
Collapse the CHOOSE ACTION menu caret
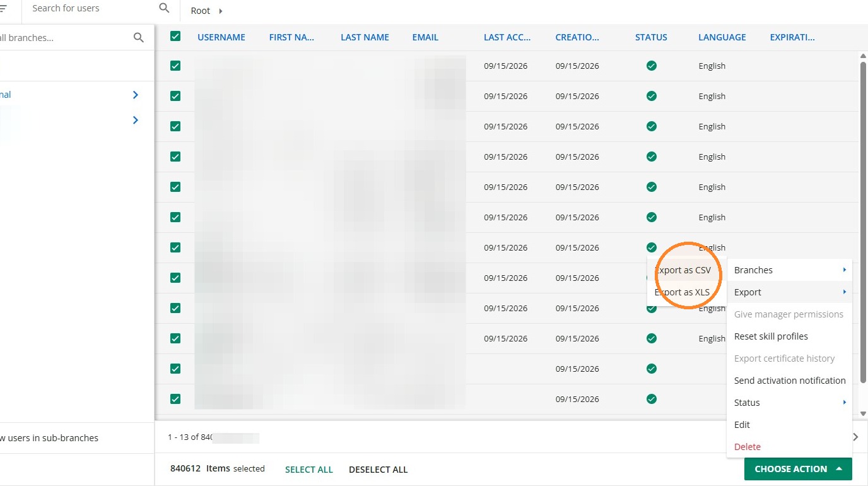[838, 469]
